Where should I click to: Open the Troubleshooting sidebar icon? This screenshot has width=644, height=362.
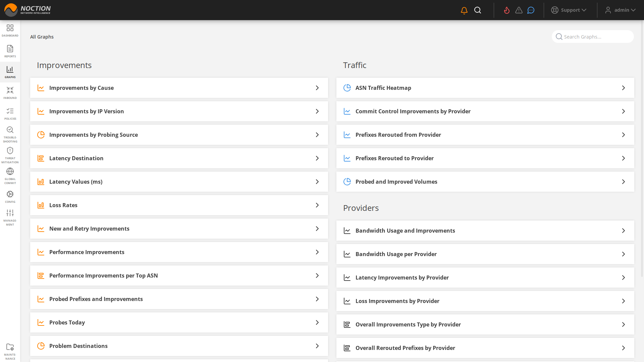(x=10, y=133)
